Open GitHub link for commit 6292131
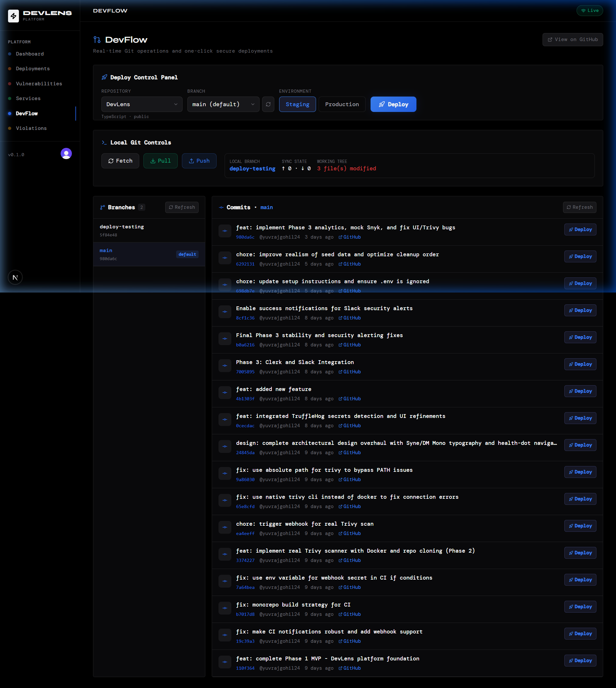This screenshot has width=616, height=688. click(x=350, y=264)
